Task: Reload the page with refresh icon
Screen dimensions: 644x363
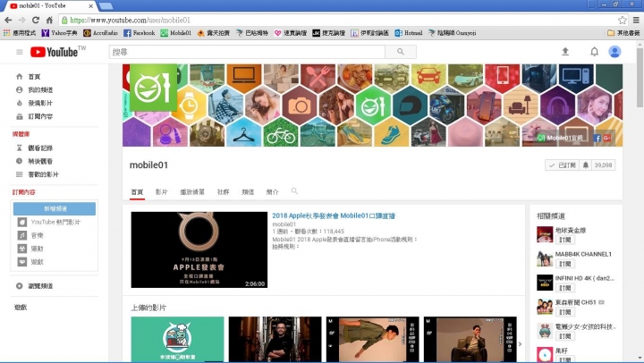Action: 36,21
